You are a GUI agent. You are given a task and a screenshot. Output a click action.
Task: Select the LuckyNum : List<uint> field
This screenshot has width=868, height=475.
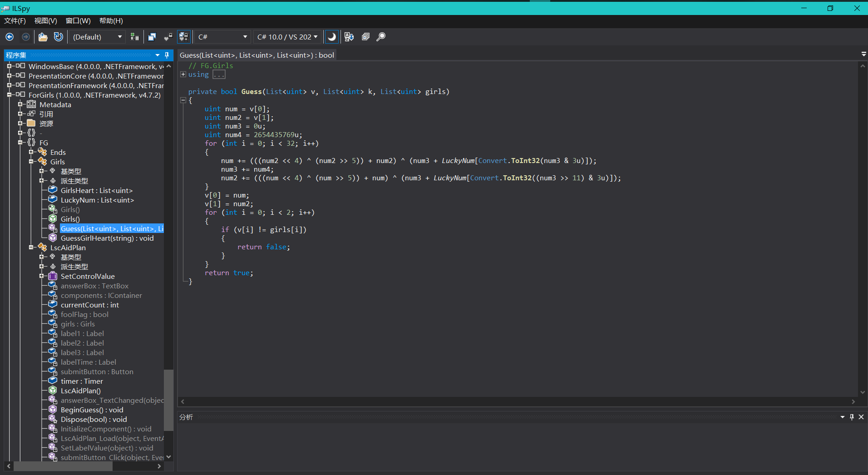coord(97,200)
